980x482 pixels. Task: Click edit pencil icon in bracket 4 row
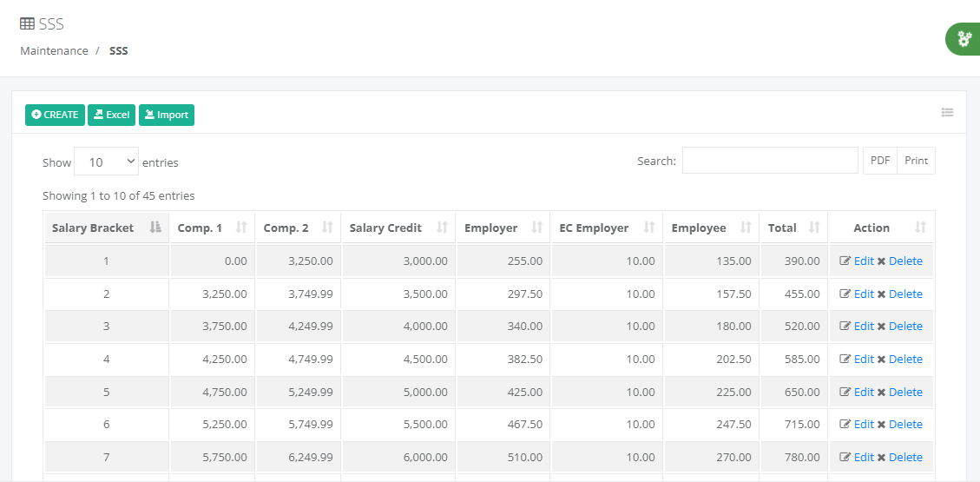click(x=845, y=359)
